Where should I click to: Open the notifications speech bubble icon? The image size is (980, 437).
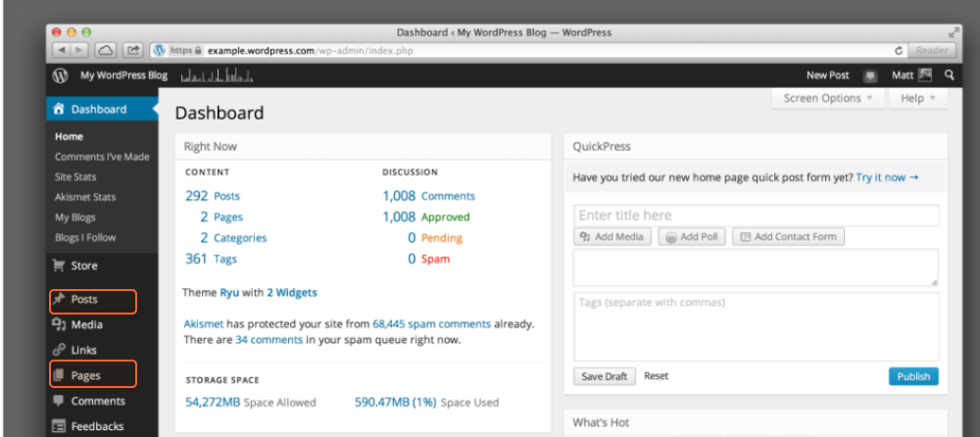[870, 76]
